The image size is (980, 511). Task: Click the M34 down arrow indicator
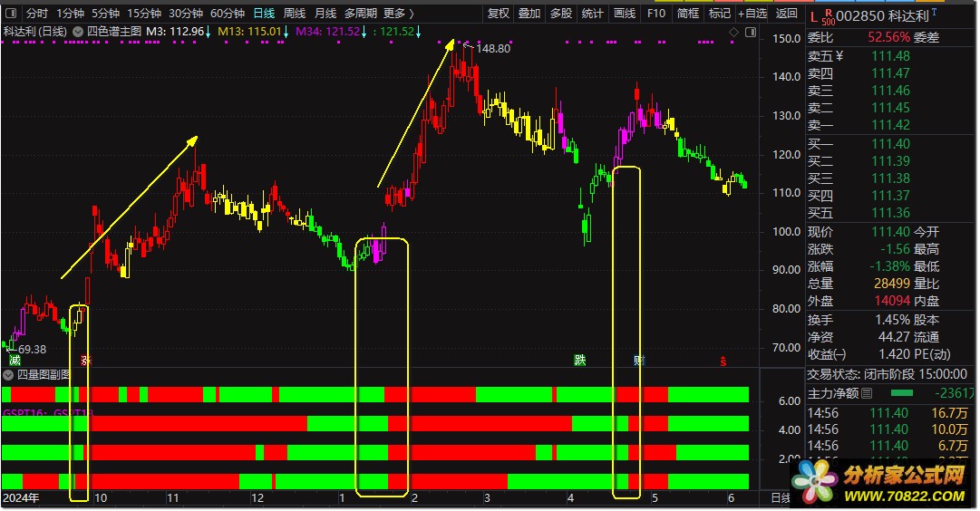364,31
